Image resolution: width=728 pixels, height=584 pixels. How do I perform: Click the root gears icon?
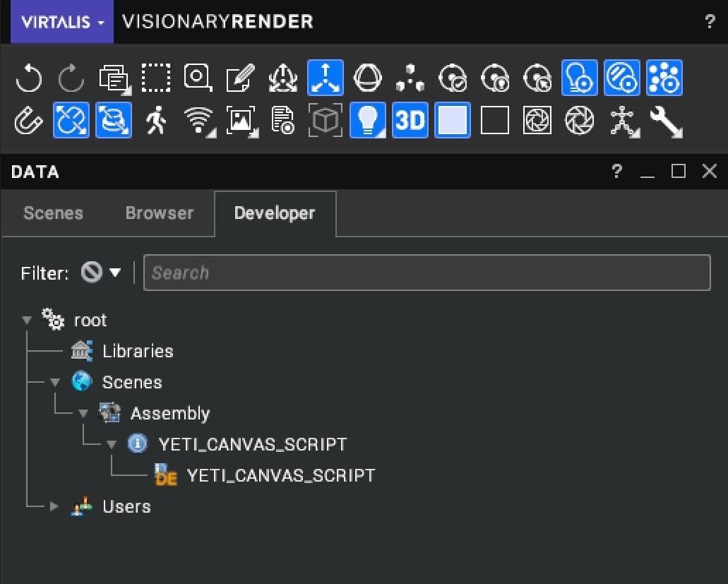coord(53,319)
